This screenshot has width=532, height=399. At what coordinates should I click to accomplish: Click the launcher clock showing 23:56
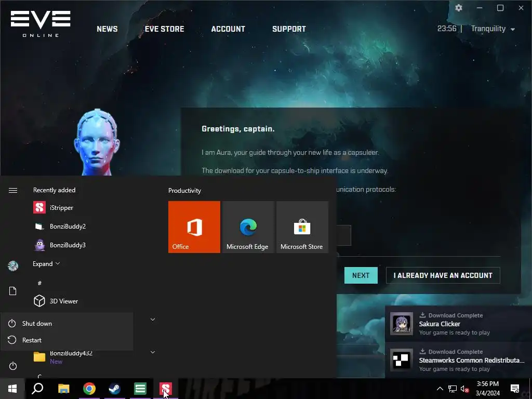click(447, 29)
